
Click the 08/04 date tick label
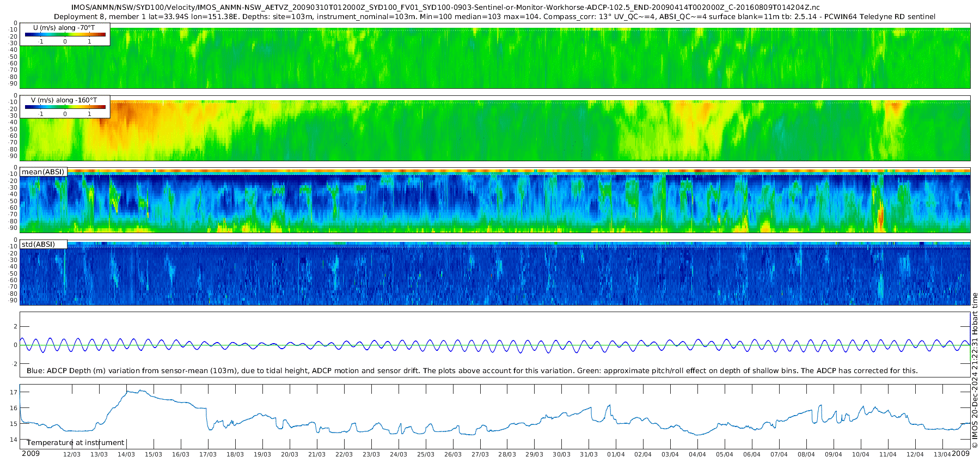(806, 454)
